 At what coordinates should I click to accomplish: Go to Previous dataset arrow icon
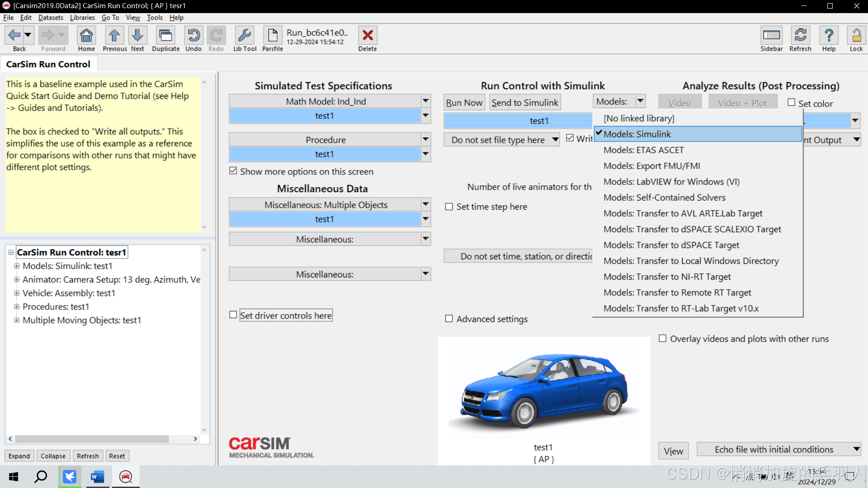pyautogui.click(x=114, y=36)
